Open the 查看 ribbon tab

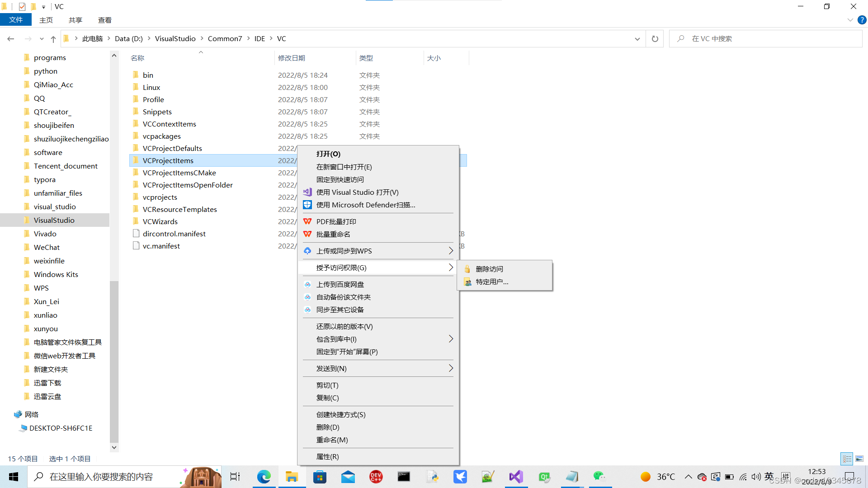click(104, 20)
